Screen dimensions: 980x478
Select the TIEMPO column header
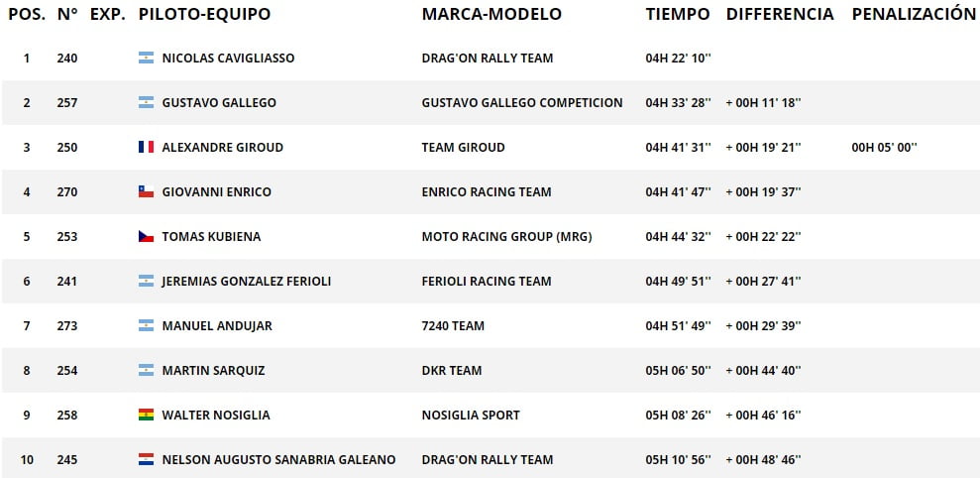point(678,15)
